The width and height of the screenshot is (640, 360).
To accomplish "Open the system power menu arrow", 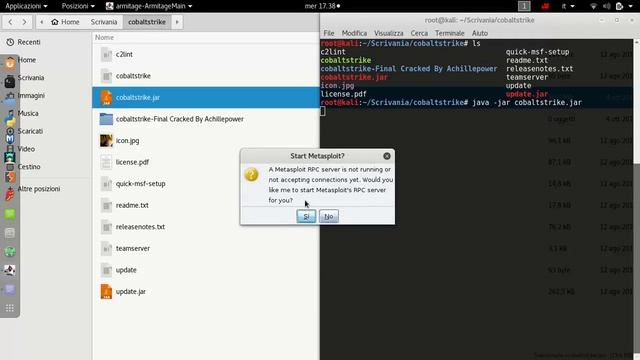I will (x=631, y=6).
